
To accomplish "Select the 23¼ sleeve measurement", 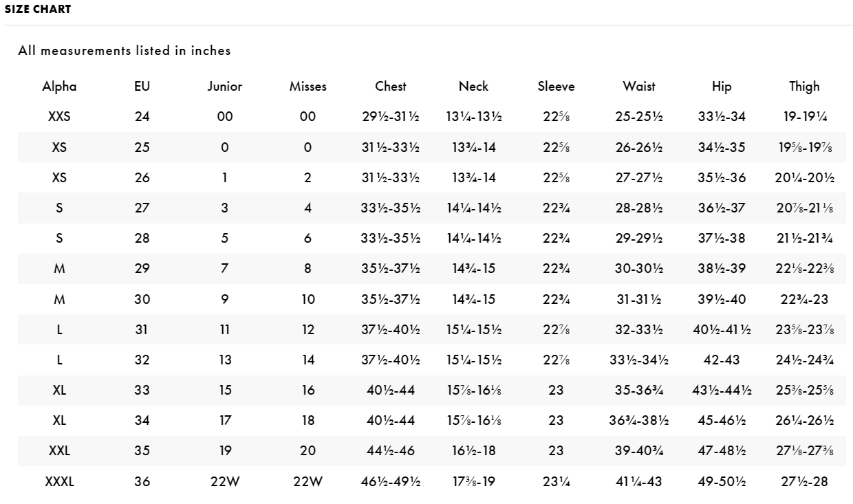I will pos(556,482).
